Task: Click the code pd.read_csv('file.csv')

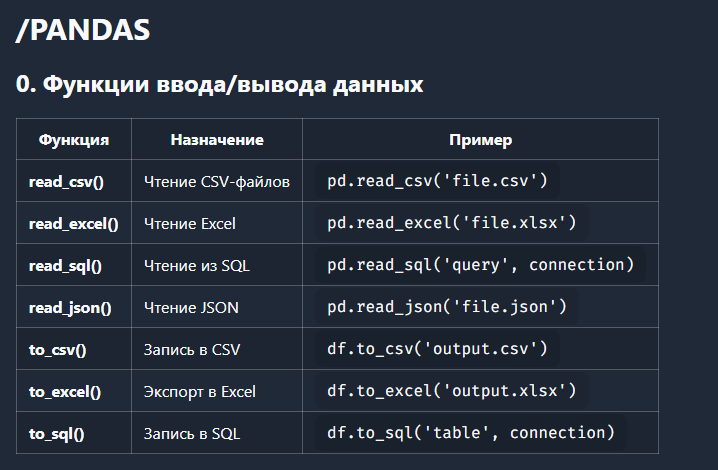Action: (x=437, y=180)
